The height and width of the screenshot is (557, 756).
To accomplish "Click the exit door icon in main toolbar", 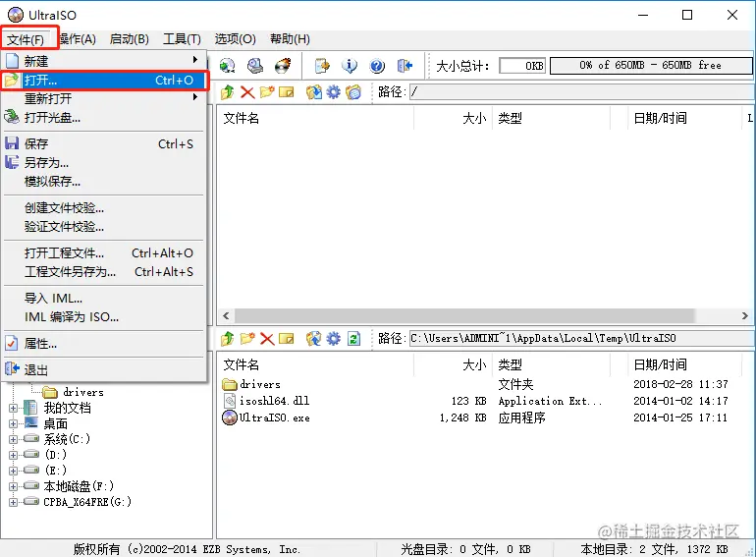I will click(405, 65).
